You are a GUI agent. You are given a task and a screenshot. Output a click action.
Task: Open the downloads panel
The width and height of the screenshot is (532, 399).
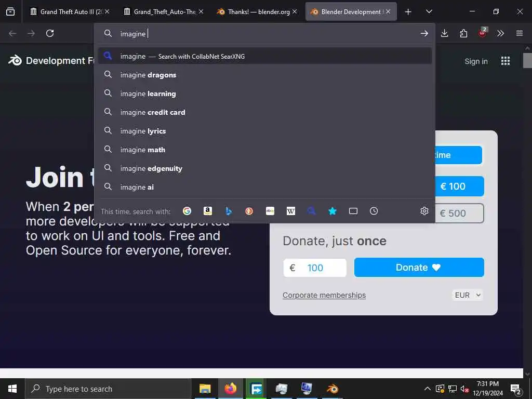coord(445,33)
